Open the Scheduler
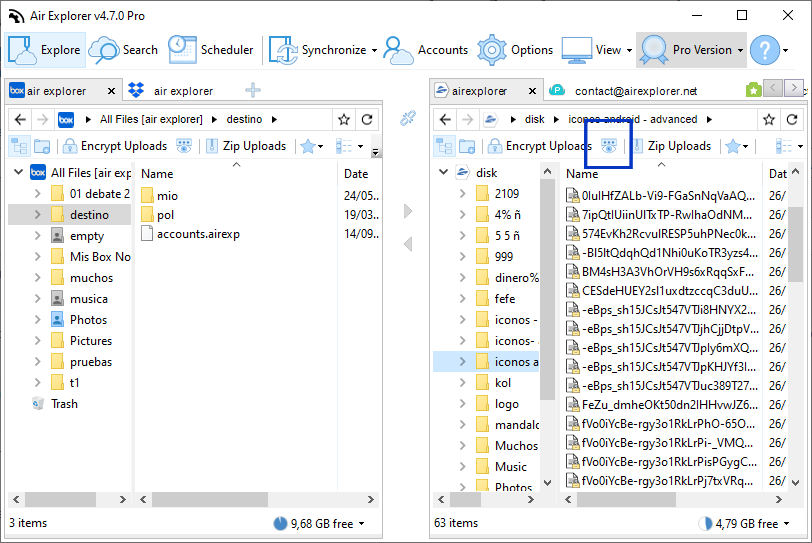Screen dimensions: 812x543 pyautogui.click(x=211, y=50)
